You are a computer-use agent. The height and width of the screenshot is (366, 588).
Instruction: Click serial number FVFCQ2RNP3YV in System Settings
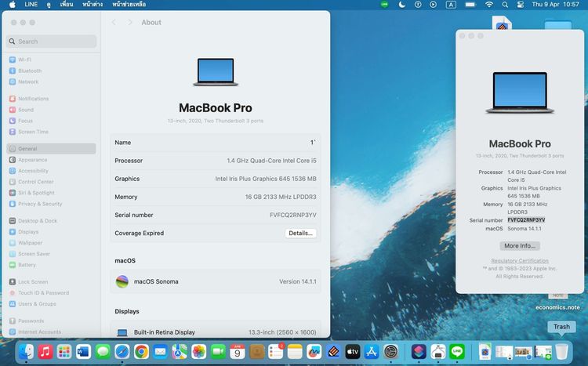click(x=293, y=215)
